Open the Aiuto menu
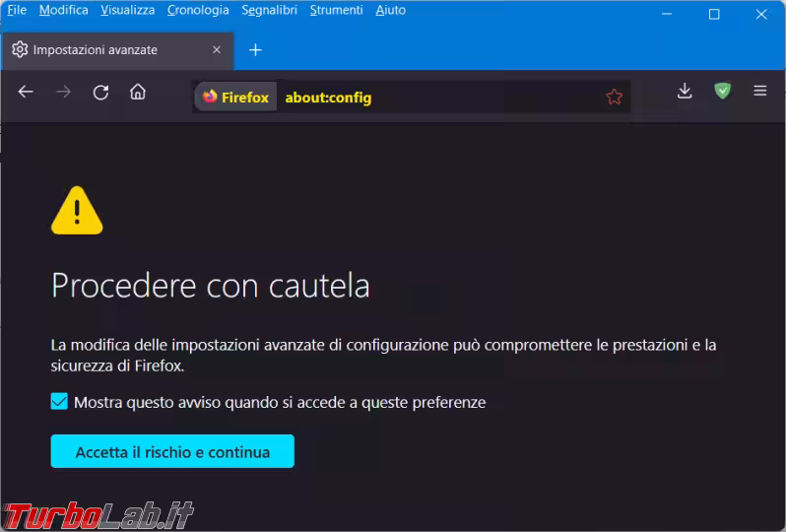The image size is (786, 532). [x=390, y=10]
